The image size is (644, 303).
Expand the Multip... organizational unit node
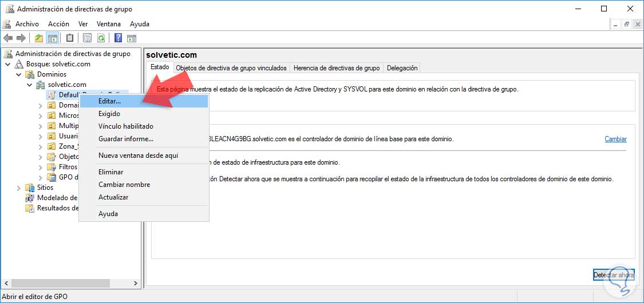tap(40, 126)
